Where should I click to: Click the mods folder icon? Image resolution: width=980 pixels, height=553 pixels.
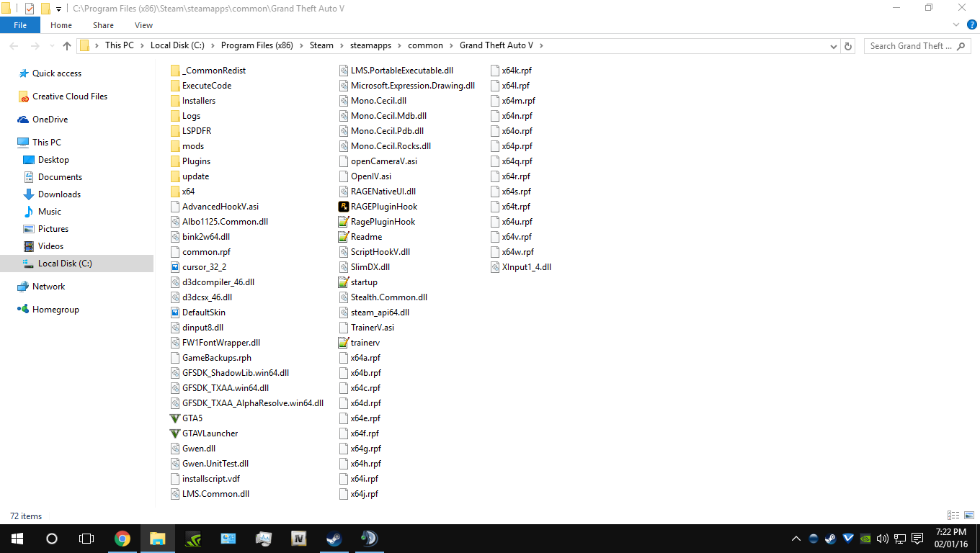(174, 146)
